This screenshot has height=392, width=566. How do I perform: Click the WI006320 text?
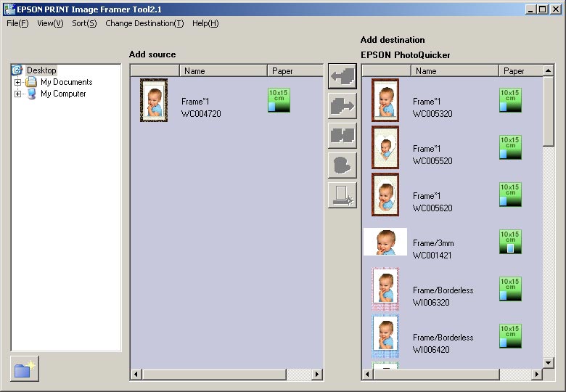[x=431, y=303]
